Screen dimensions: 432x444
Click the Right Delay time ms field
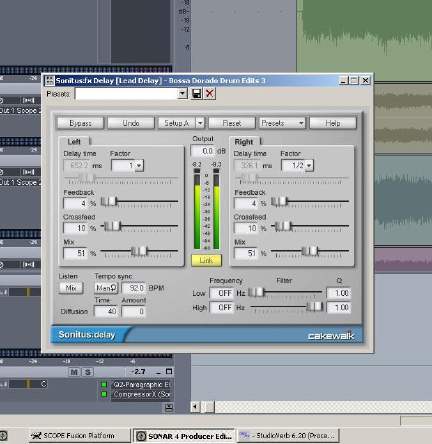[247, 165]
